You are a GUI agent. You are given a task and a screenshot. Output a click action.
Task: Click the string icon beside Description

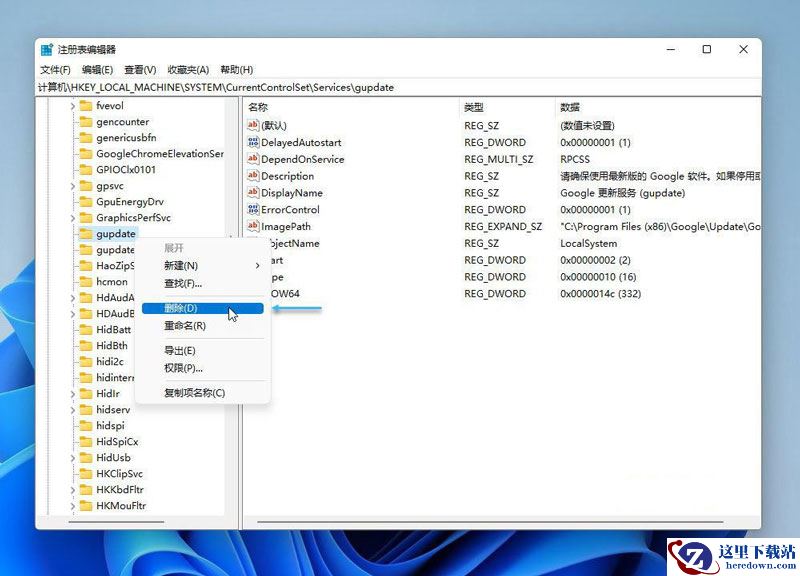tap(253, 176)
